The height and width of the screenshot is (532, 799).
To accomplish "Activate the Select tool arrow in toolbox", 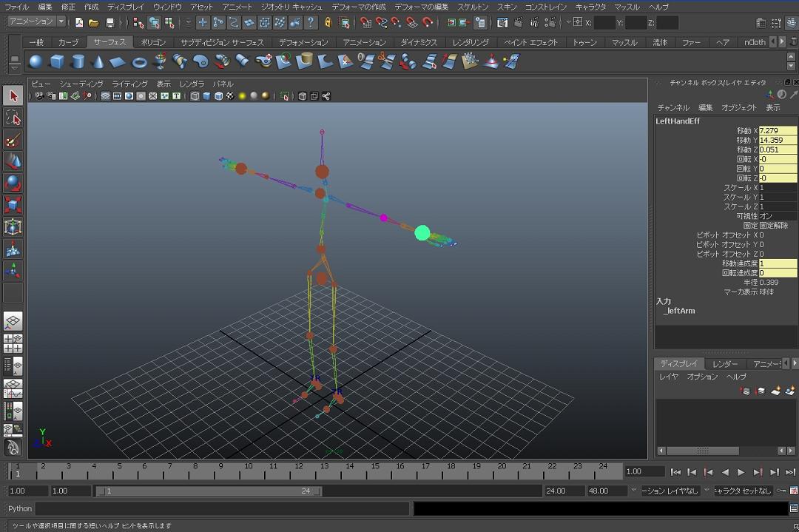I will pyautogui.click(x=13, y=96).
